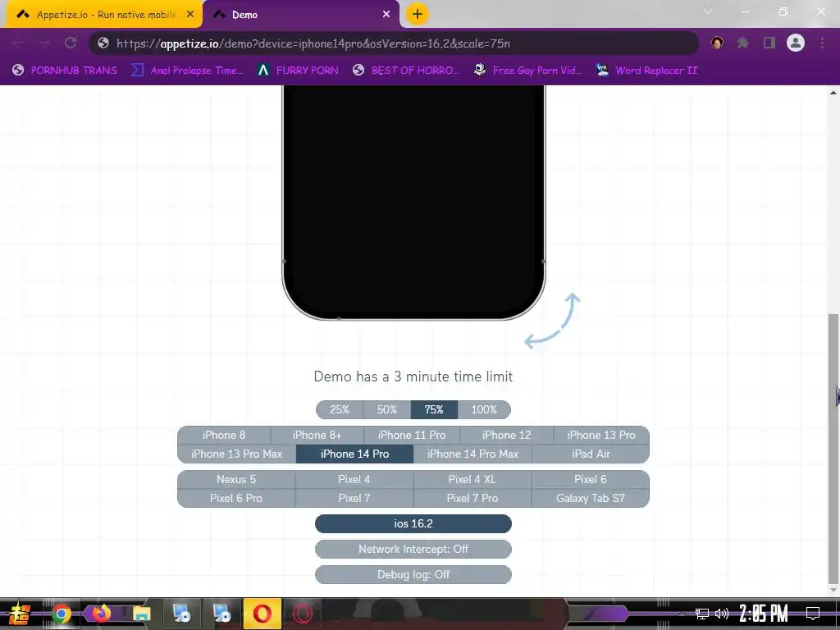Pick iPhone 13 Pro Max device
The height and width of the screenshot is (630, 840).
pos(237,454)
